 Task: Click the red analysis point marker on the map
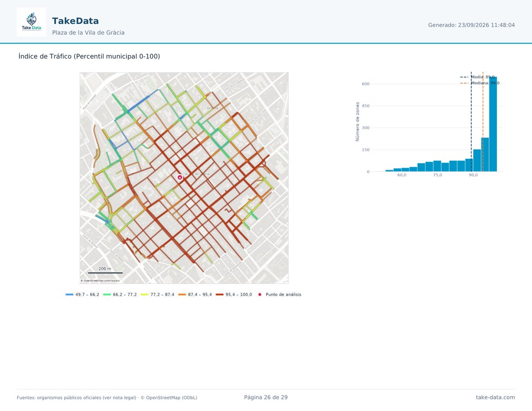coord(180,177)
